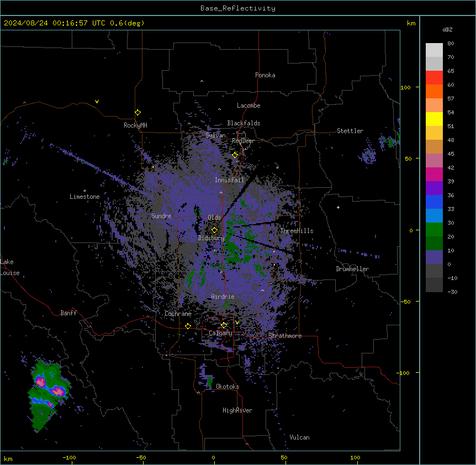Select the yellow diamond marker below RedDeer
Image resolution: width=476 pixels, height=465 pixels.
235,155
